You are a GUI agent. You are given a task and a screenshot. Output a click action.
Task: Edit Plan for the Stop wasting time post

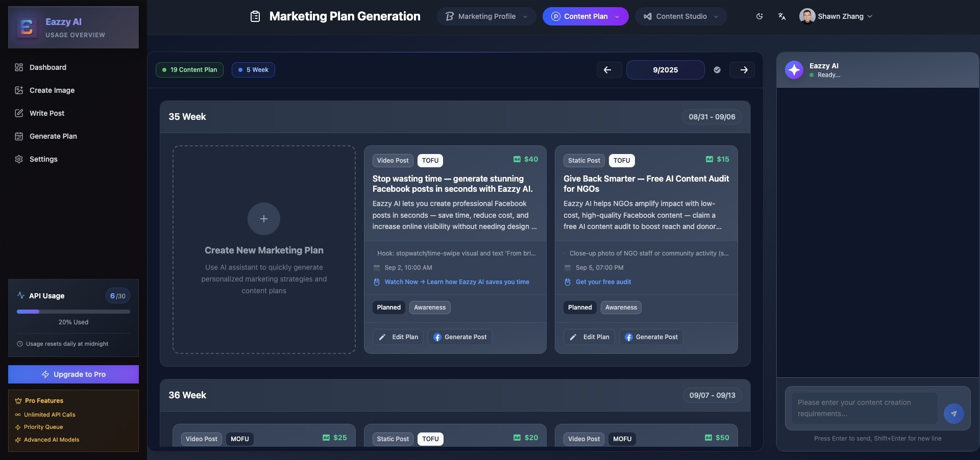tap(398, 337)
